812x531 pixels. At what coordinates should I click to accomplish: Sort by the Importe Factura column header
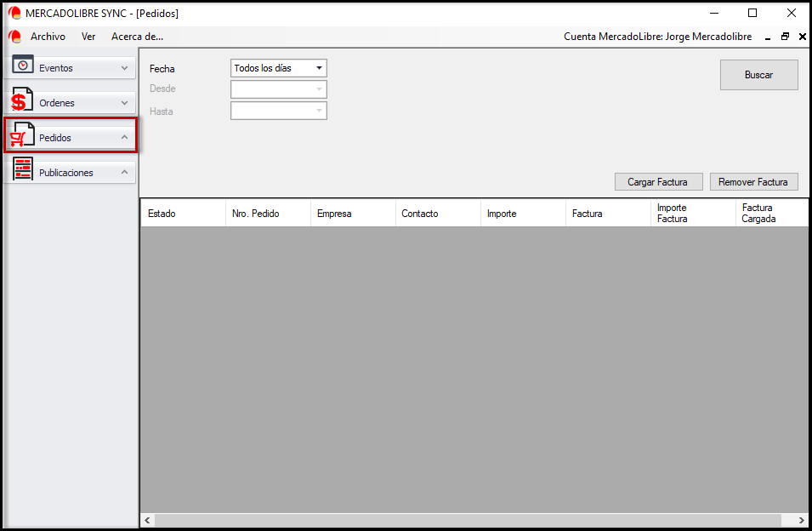coord(693,213)
